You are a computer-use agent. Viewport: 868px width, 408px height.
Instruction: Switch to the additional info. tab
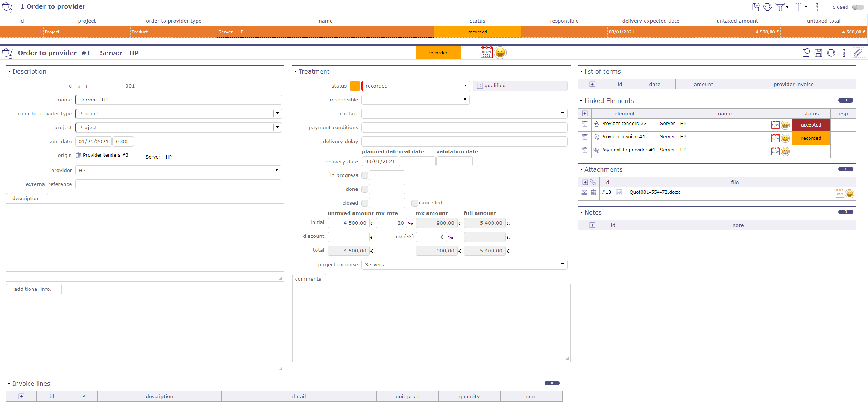click(x=33, y=289)
